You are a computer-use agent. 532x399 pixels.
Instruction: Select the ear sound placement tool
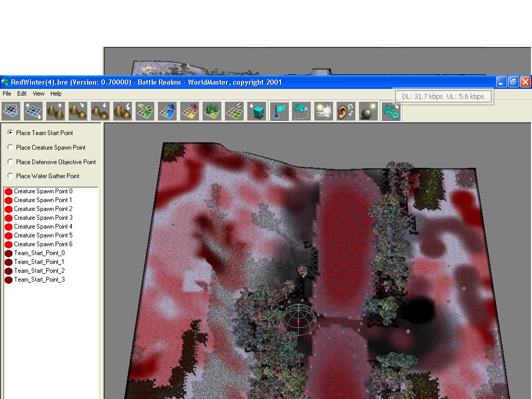346,111
